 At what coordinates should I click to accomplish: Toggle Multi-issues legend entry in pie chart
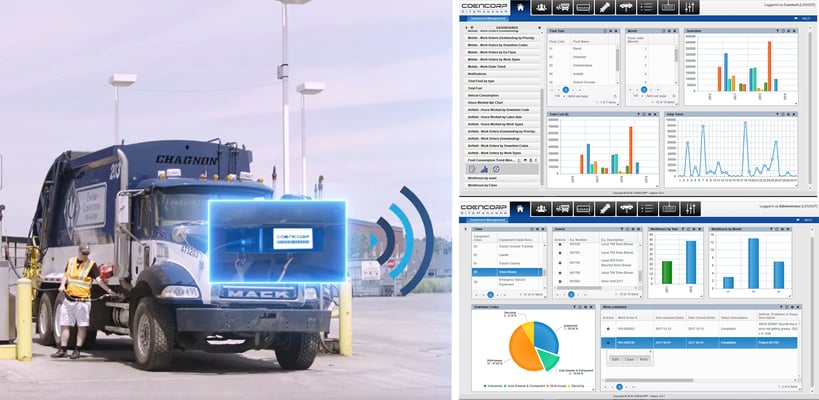coord(557,387)
